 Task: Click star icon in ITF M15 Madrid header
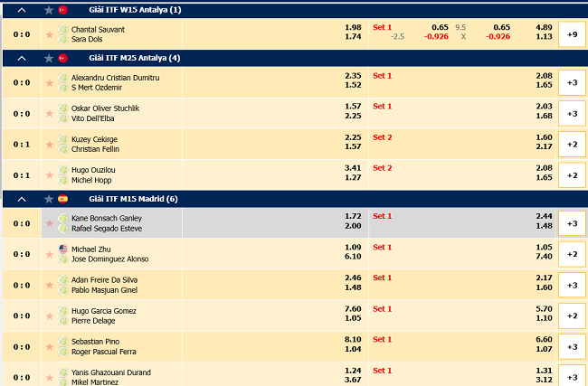tap(48, 199)
